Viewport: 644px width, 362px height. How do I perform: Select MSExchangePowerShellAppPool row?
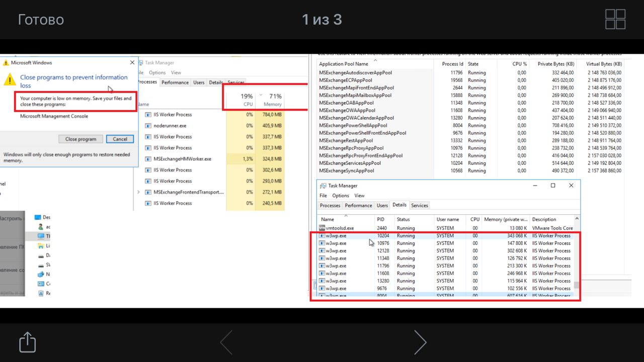[x=470, y=126]
